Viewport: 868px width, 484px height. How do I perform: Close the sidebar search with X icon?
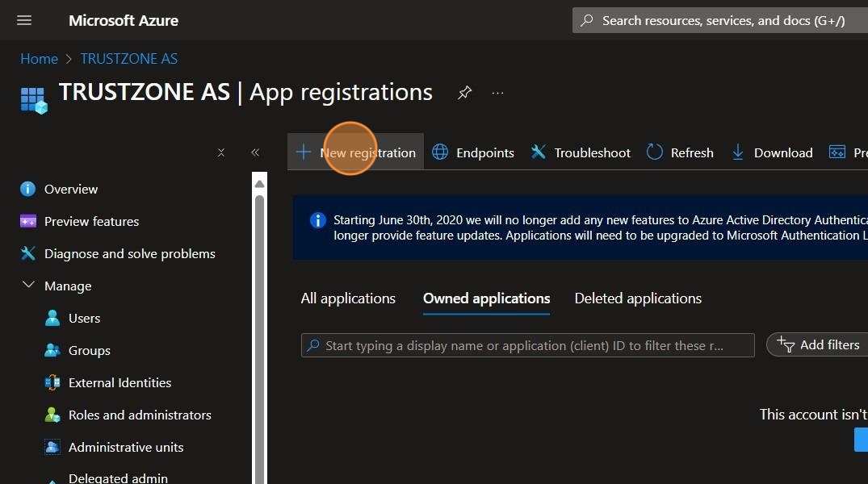(x=221, y=152)
